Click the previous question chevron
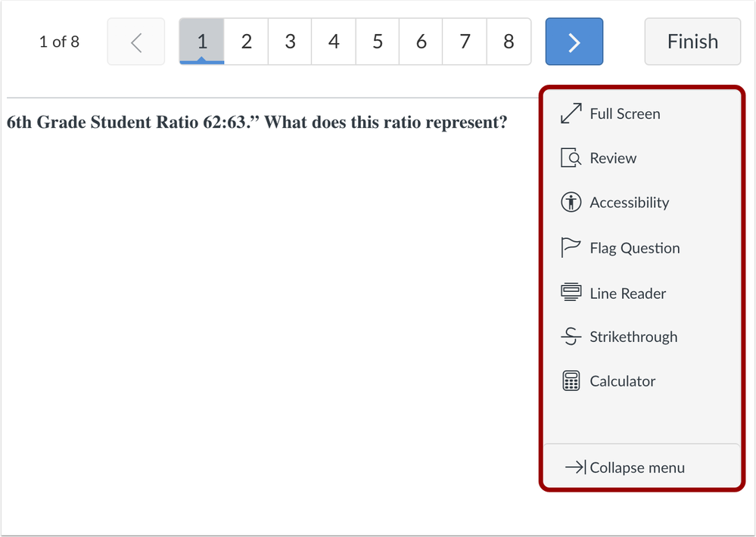The height and width of the screenshot is (537, 756). pyautogui.click(x=135, y=42)
